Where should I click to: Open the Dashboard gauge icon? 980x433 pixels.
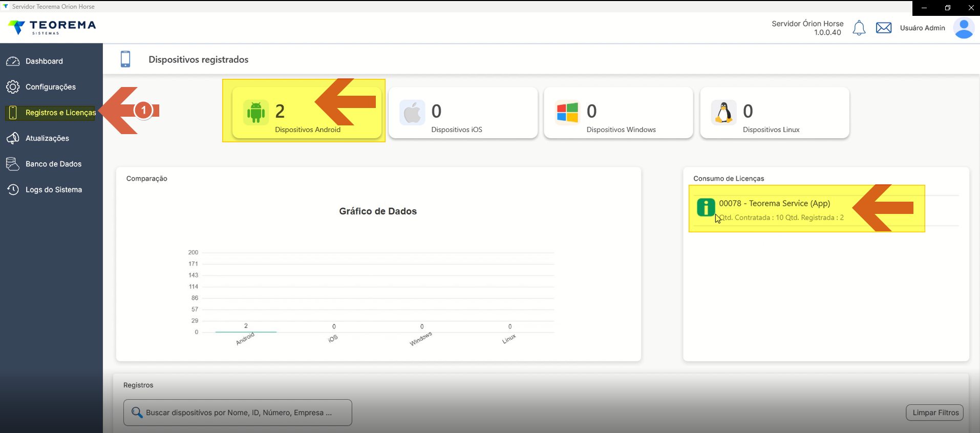(13, 61)
